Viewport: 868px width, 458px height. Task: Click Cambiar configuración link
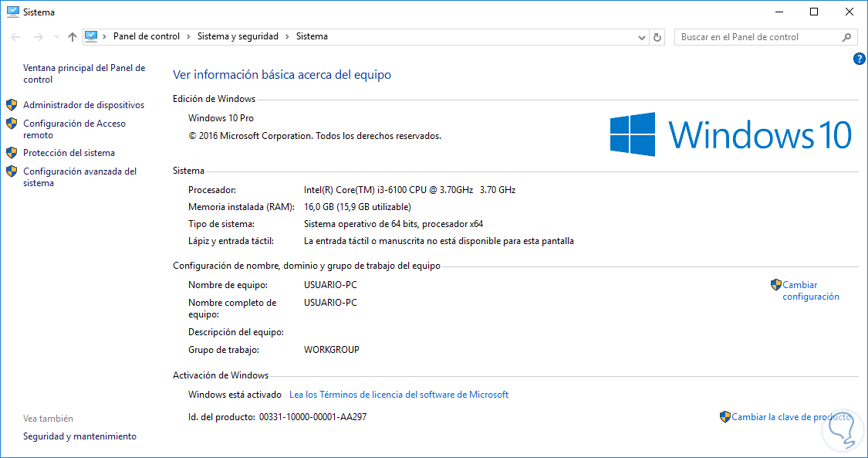click(x=810, y=290)
